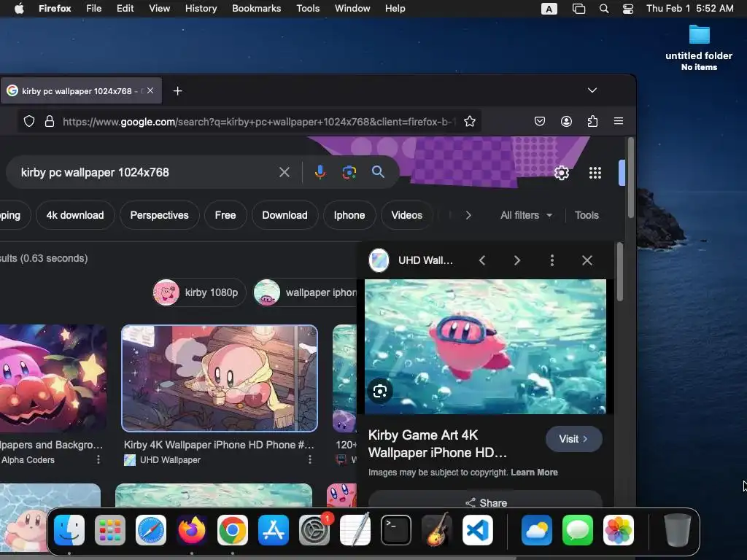This screenshot has height=560, width=747.
Task: Open Terminal from the Dock
Action: coord(396,531)
